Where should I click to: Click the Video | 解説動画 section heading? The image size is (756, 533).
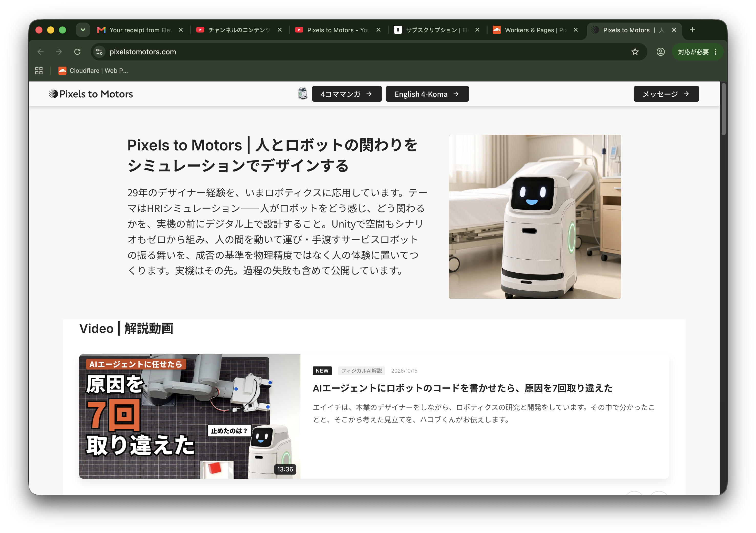pyautogui.click(x=126, y=329)
